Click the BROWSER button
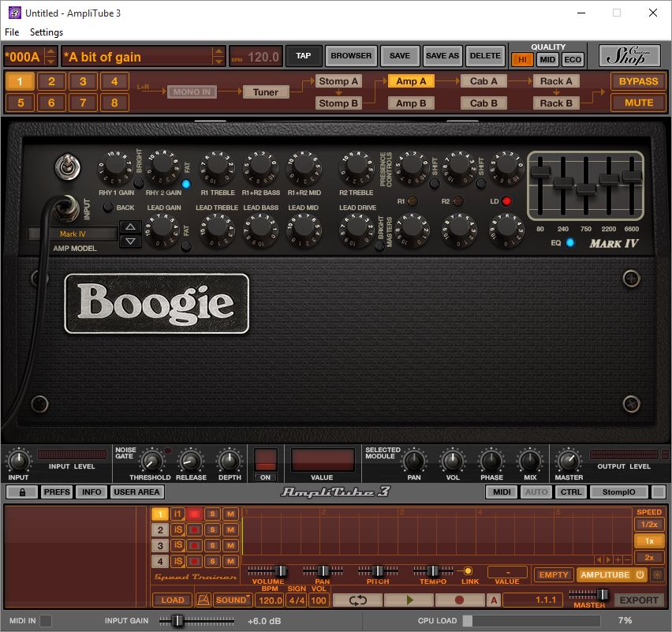 coord(351,56)
